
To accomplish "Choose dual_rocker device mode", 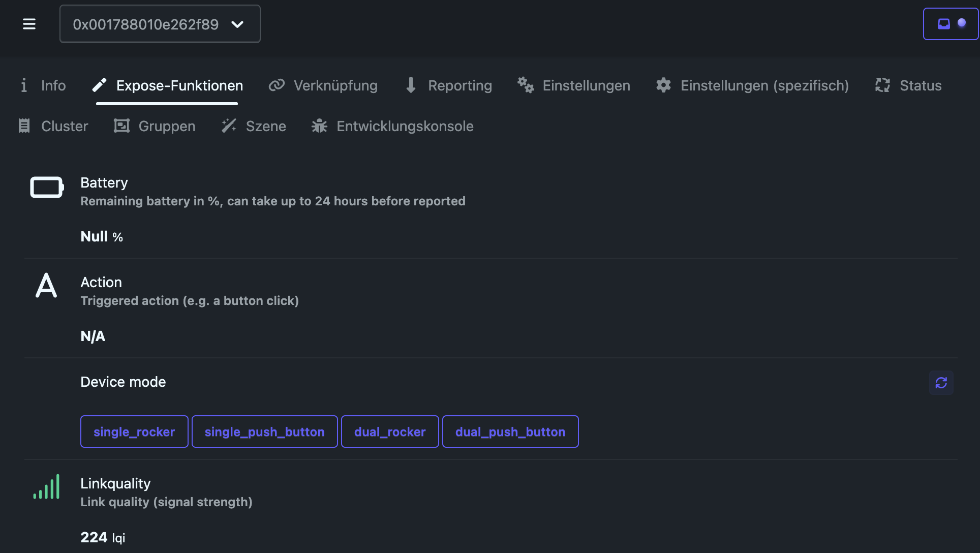I will click(x=390, y=432).
